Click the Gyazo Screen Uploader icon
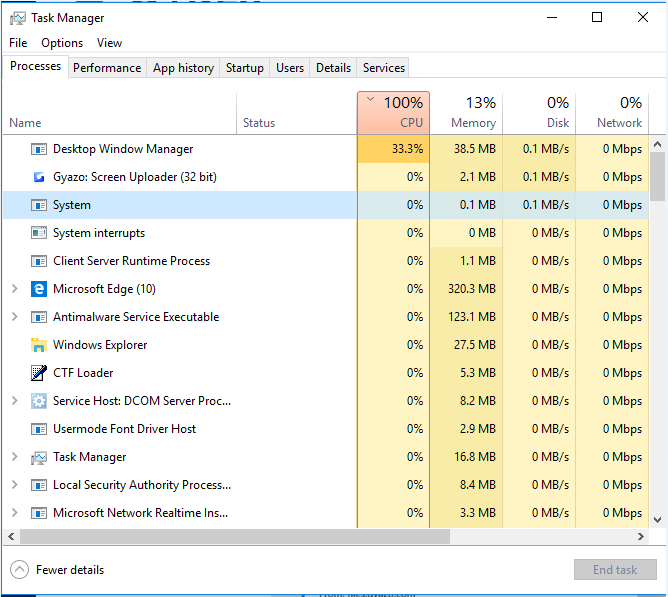Screen dimensions: 668x597 tap(39, 177)
